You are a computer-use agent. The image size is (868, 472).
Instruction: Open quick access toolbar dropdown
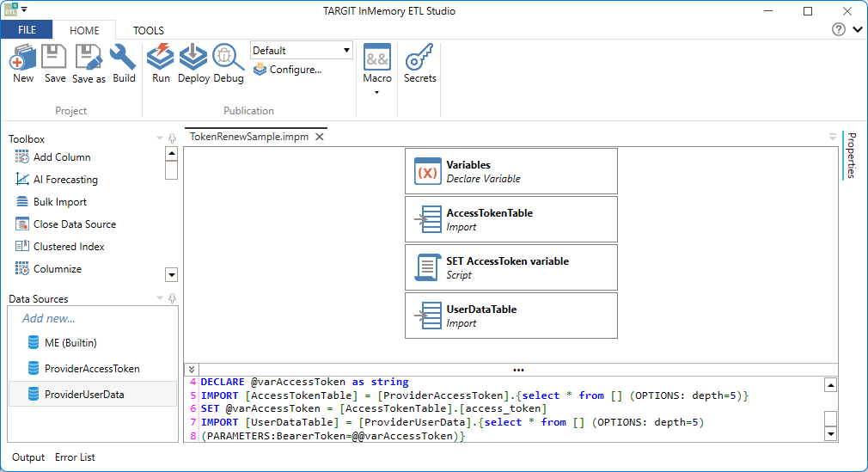coord(24,9)
